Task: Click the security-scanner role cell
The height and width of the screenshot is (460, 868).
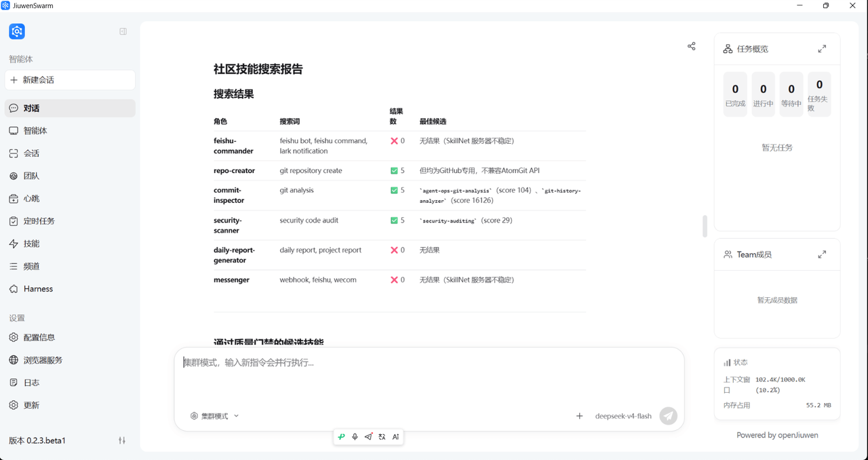Action: pos(228,225)
